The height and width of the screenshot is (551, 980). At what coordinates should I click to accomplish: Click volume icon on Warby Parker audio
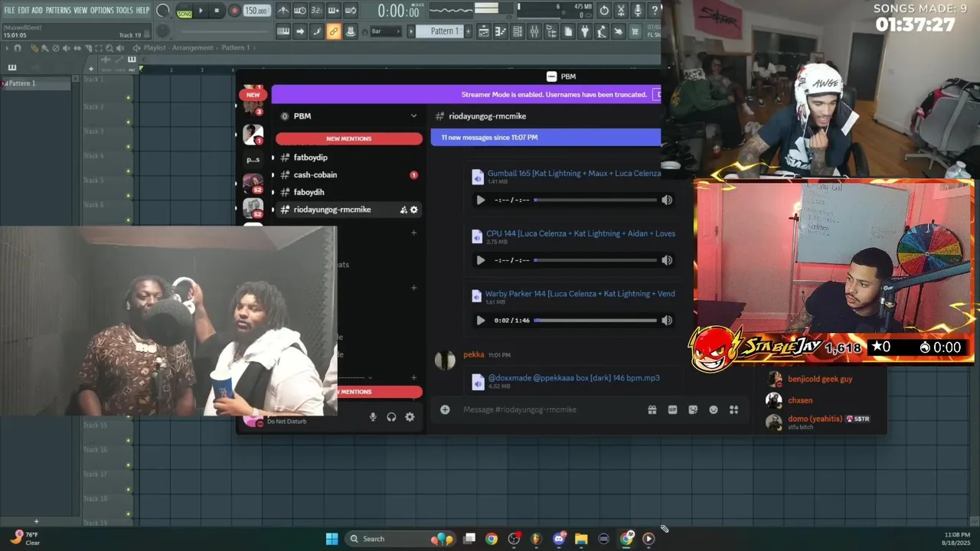[667, 321]
